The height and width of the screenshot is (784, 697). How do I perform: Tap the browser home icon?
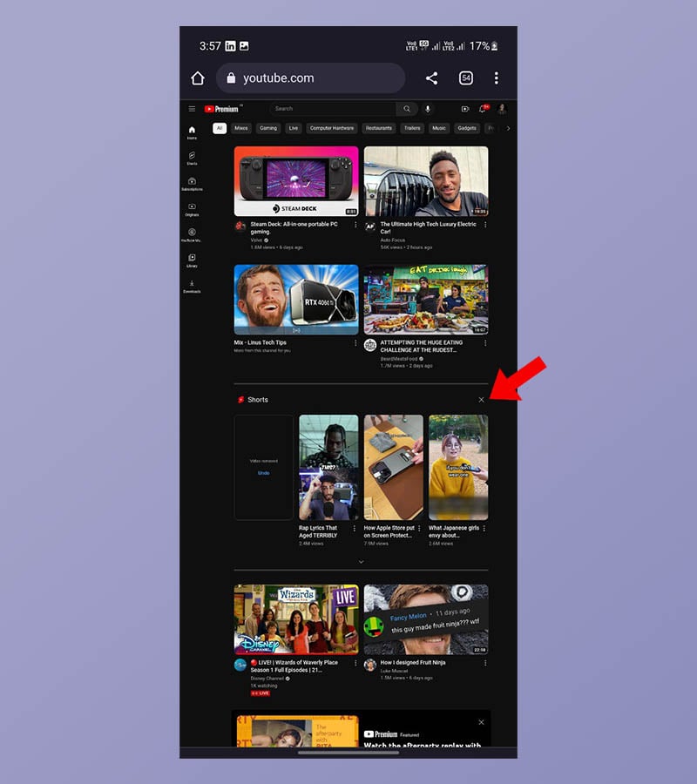(x=198, y=78)
